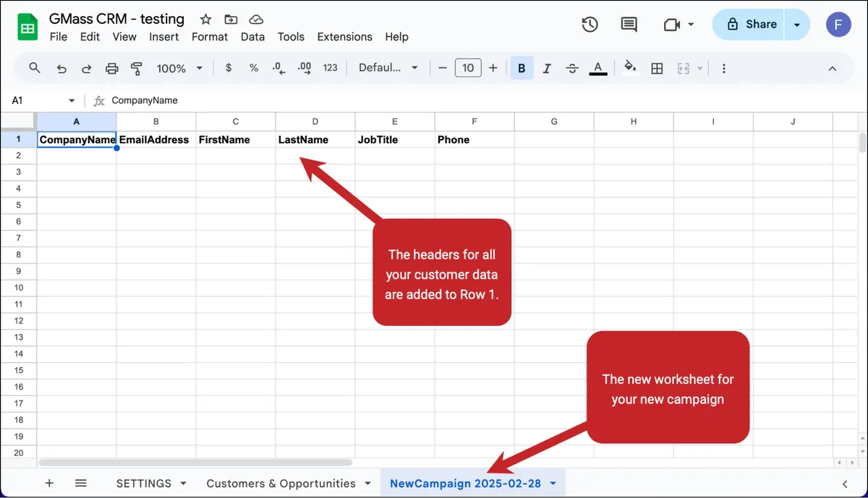Decrease decimal places
868x498 pixels.
tap(279, 68)
